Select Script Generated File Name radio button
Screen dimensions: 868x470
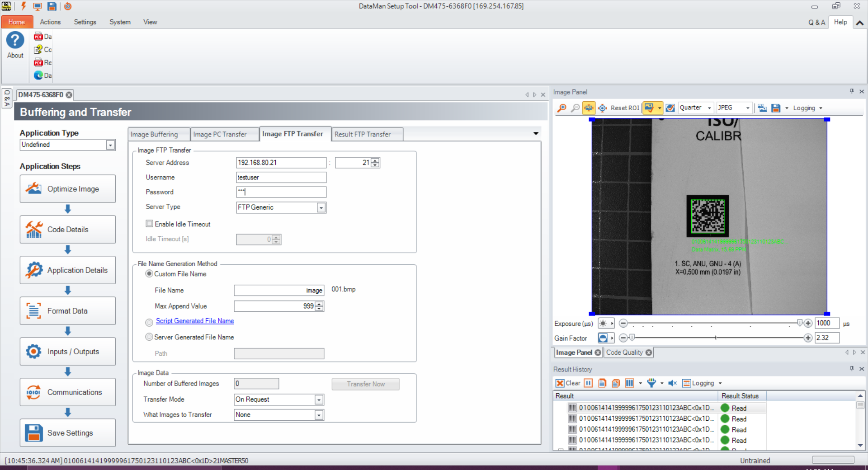[x=149, y=322]
